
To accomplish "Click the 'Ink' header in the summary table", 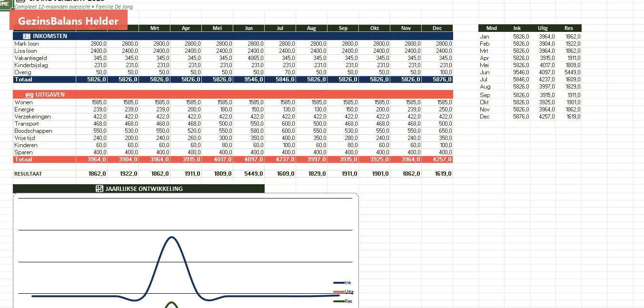I will (517, 28).
